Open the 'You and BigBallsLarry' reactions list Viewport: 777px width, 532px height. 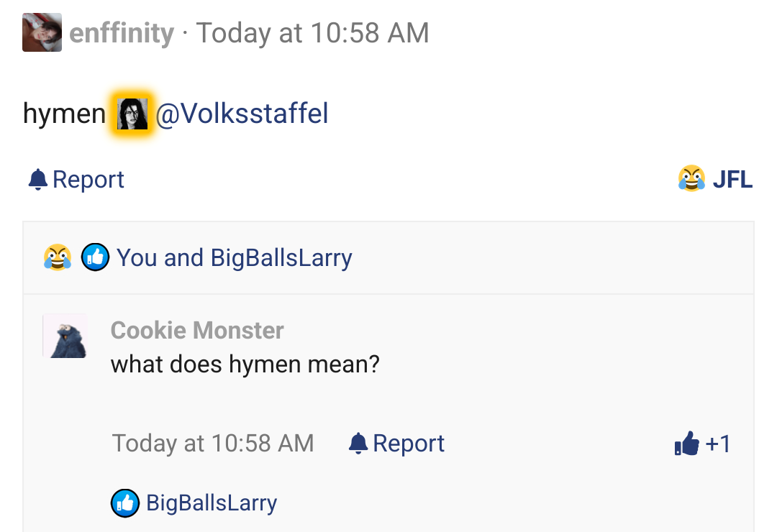pyautogui.click(x=235, y=257)
